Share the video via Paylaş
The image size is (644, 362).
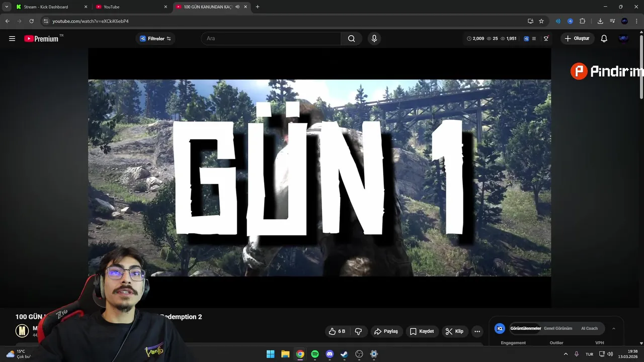pyautogui.click(x=386, y=331)
